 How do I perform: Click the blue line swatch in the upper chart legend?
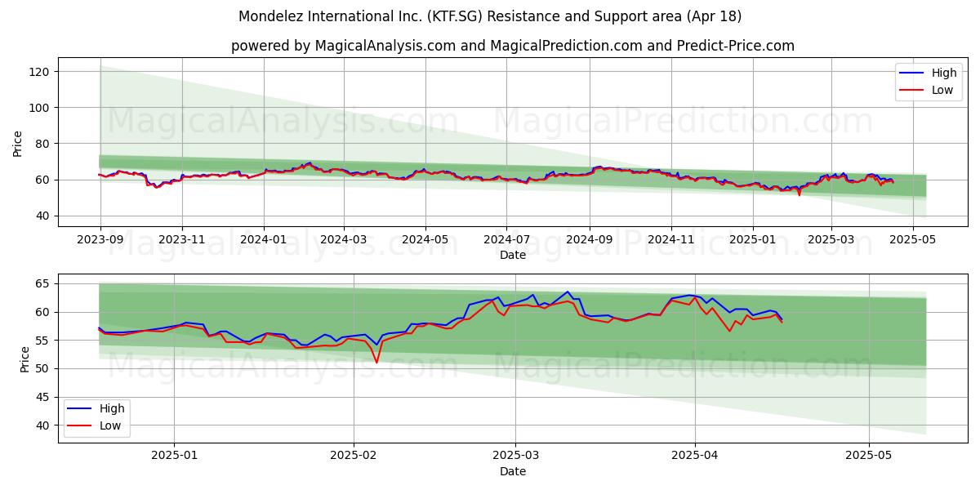912,73
